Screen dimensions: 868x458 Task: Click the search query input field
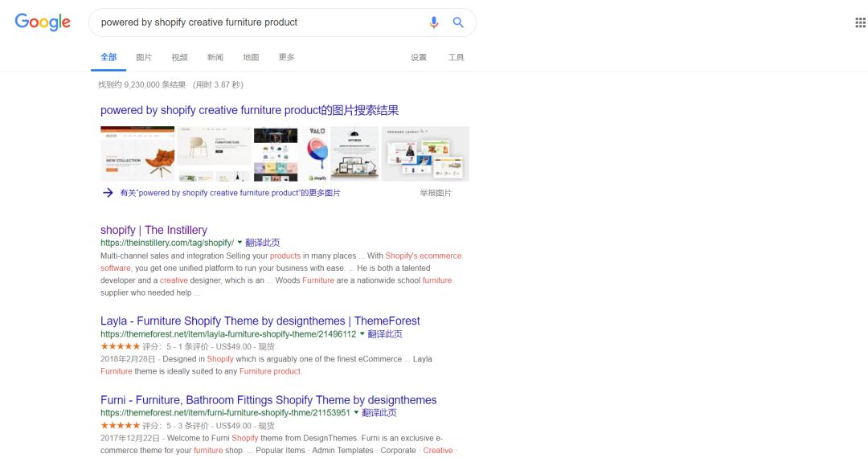tap(257, 22)
